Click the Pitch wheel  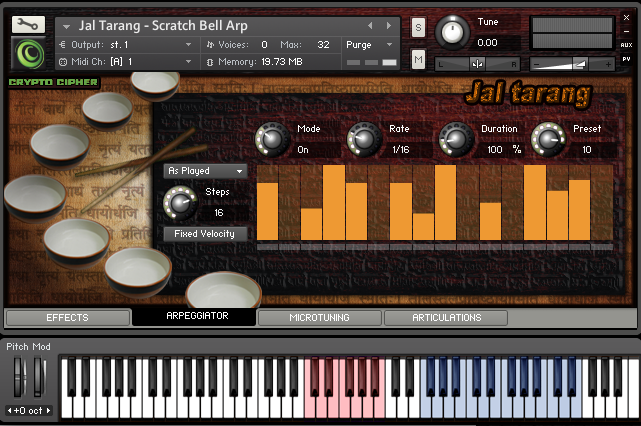(x=18, y=377)
